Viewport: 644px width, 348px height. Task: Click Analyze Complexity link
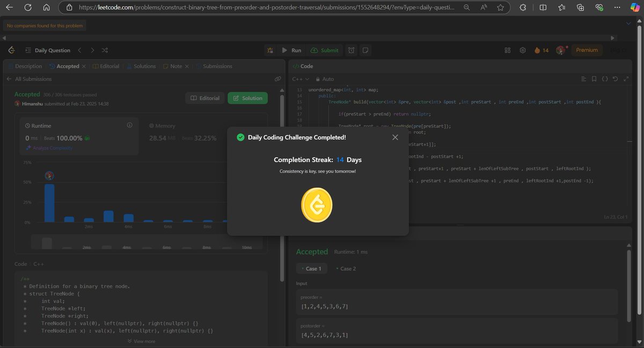[x=49, y=148]
